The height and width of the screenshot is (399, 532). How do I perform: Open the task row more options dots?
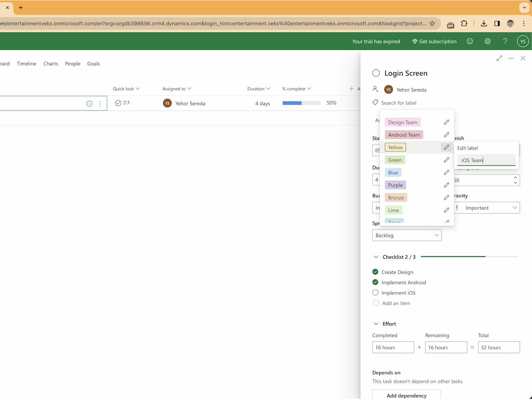tap(100, 104)
